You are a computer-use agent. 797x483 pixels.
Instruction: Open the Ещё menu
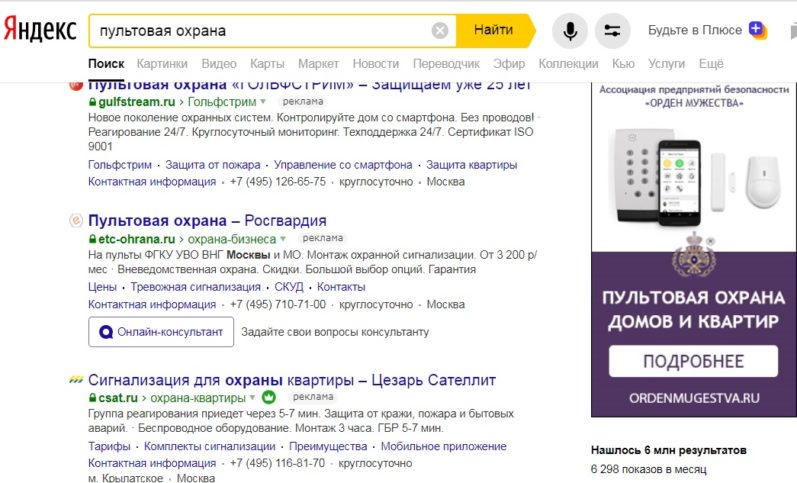click(711, 64)
